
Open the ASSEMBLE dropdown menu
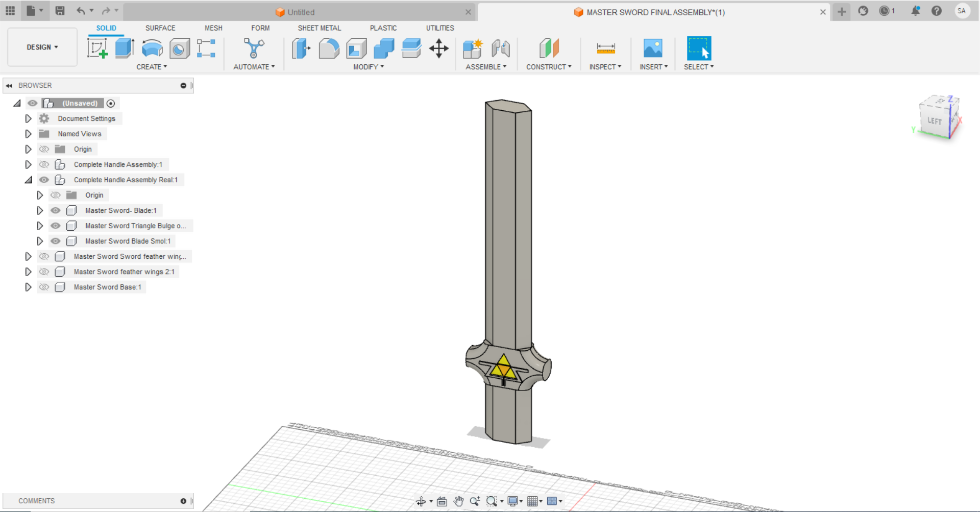tap(486, 67)
